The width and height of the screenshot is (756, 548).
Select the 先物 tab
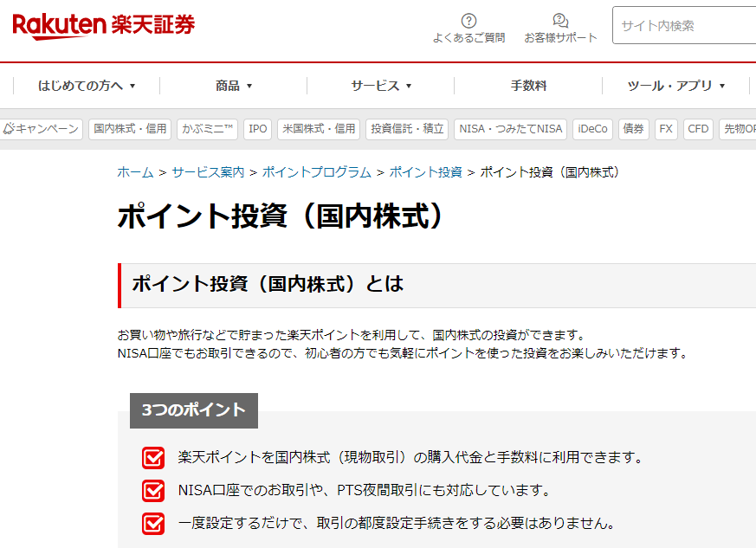[x=738, y=129]
